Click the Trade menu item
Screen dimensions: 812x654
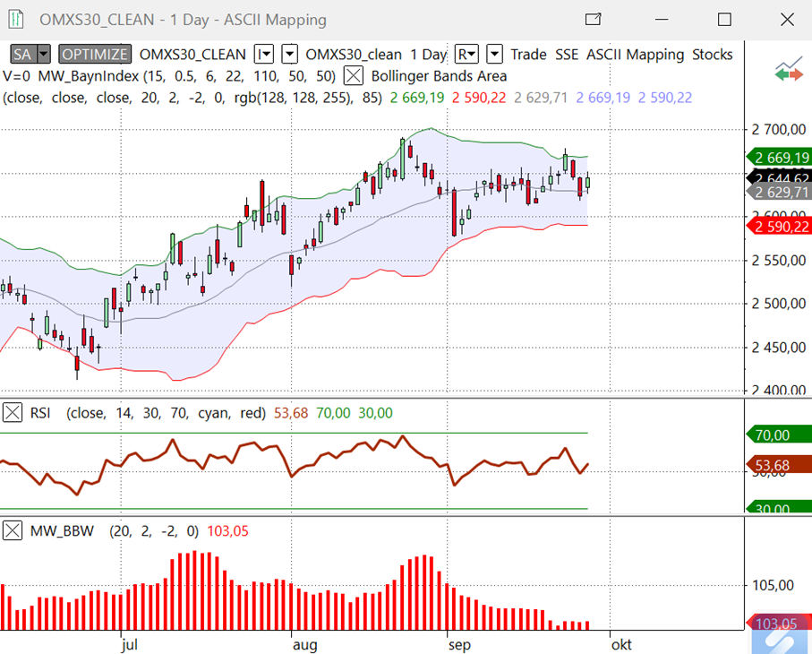[x=528, y=55]
